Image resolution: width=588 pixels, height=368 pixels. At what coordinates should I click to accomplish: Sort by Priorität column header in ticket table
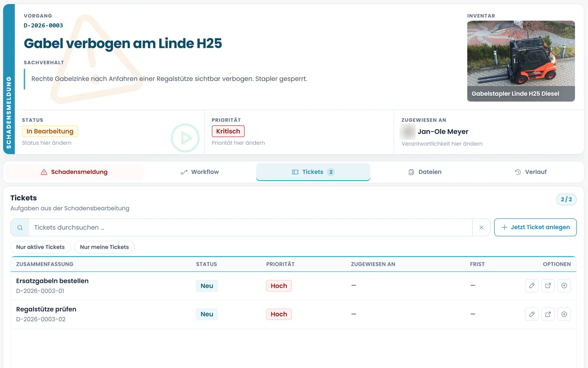(281, 264)
